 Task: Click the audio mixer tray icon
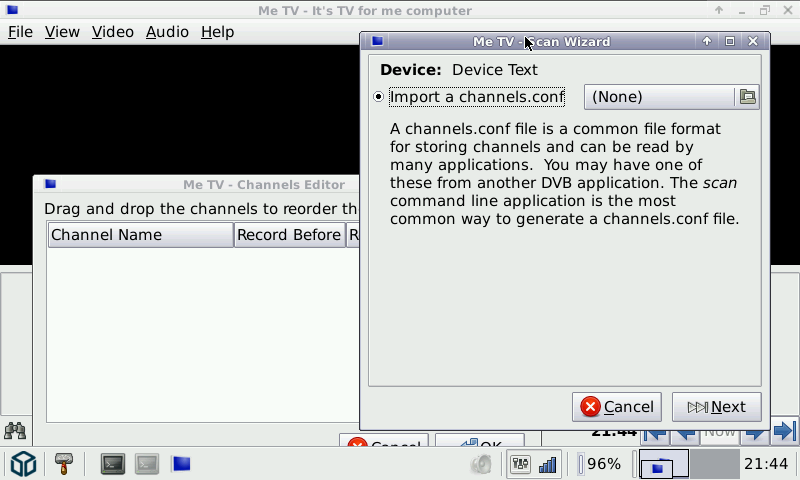520,464
